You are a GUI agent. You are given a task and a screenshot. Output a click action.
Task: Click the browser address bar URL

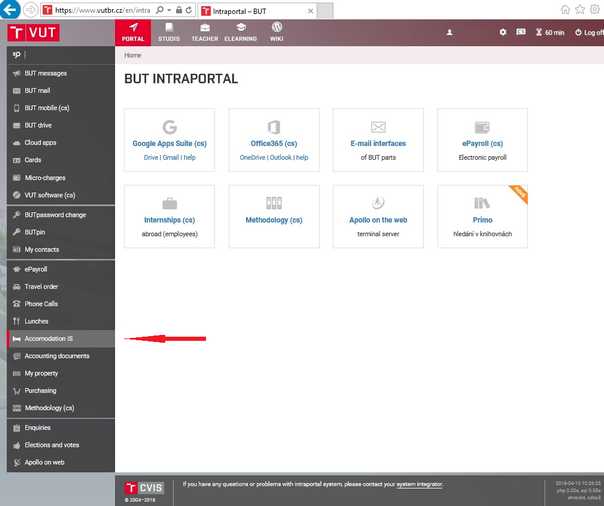click(95, 9)
